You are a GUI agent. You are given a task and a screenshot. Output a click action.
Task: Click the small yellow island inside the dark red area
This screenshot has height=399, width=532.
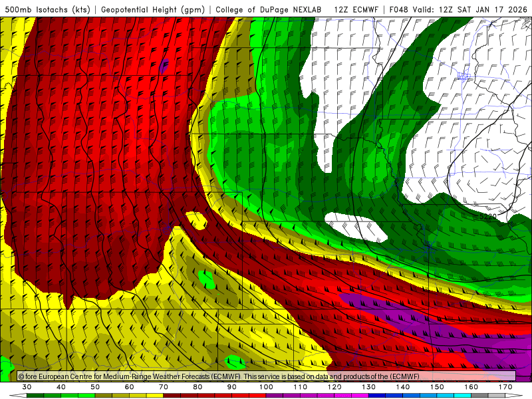[x=196, y=220]
